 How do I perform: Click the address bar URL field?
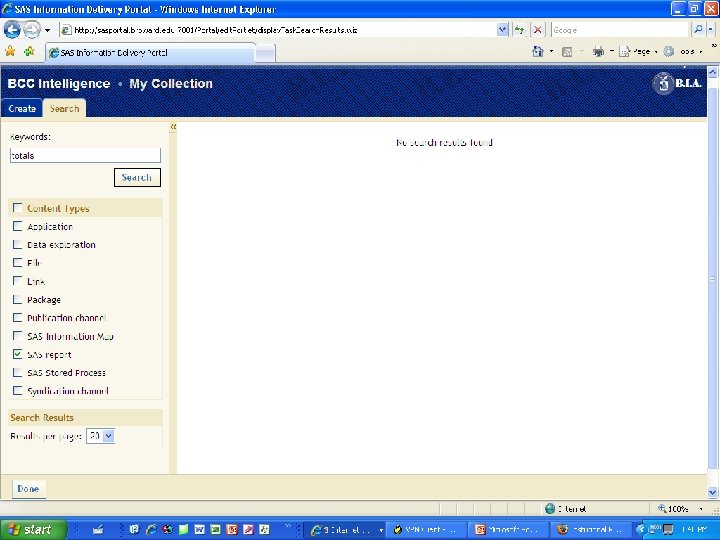point(278,30)
